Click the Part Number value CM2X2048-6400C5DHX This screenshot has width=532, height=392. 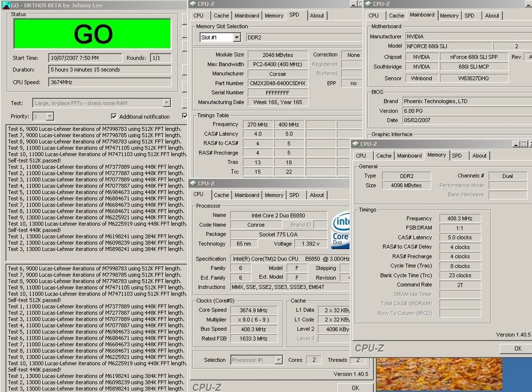coord(277,83)
